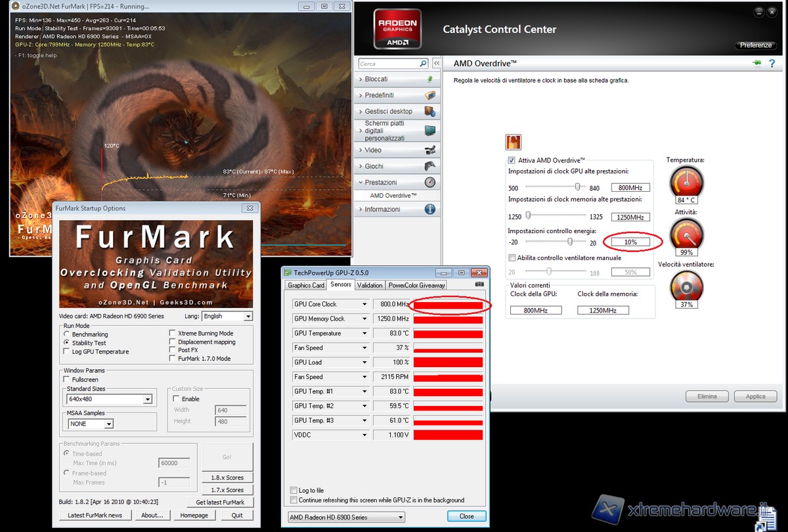Select the Sensors tab in GPU-Z
This screenshot has height=532, width=788.
[341, 285]
